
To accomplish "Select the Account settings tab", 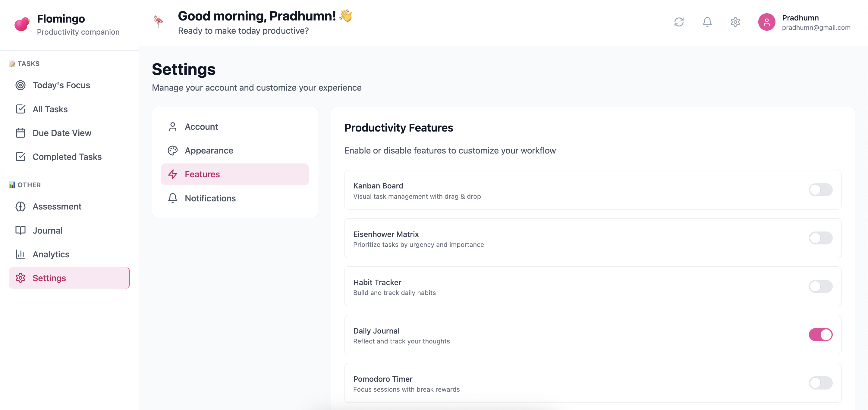I will pyautogui.click(x=201, y=126).
